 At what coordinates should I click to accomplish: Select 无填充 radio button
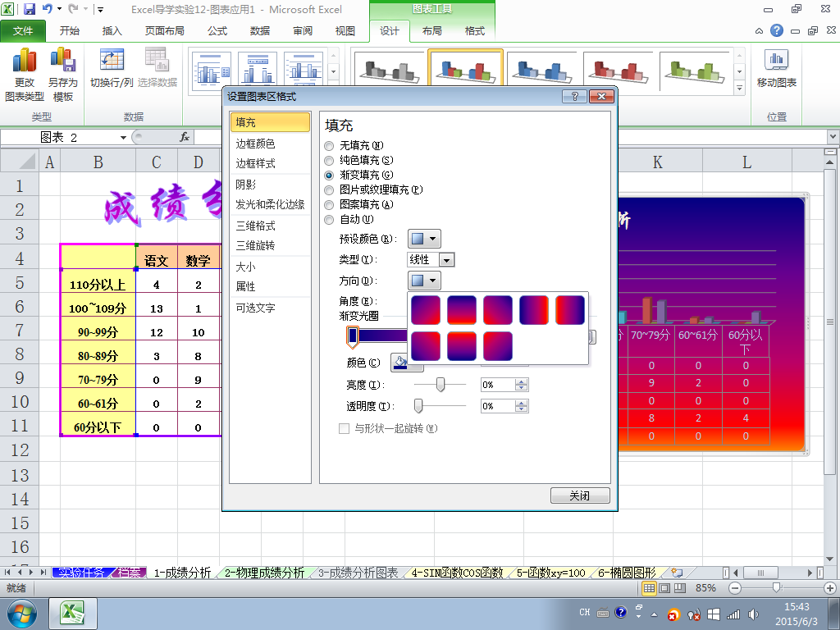click(x=329, y=146)
